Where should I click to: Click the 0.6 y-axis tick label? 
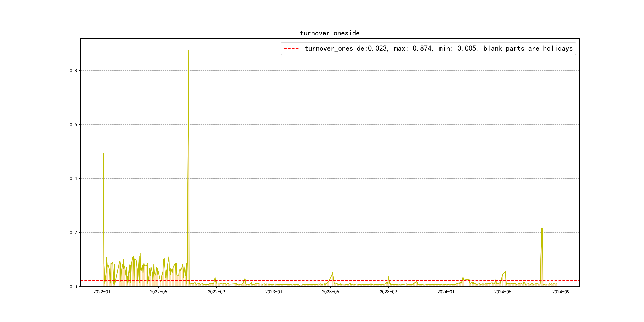click(73, 125)
